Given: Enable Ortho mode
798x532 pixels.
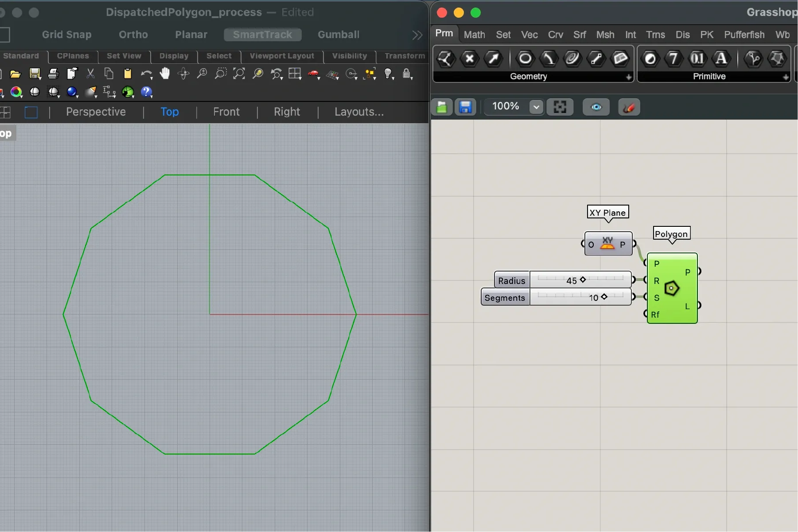Looking at the screenshot, I should tap(132, 34).
